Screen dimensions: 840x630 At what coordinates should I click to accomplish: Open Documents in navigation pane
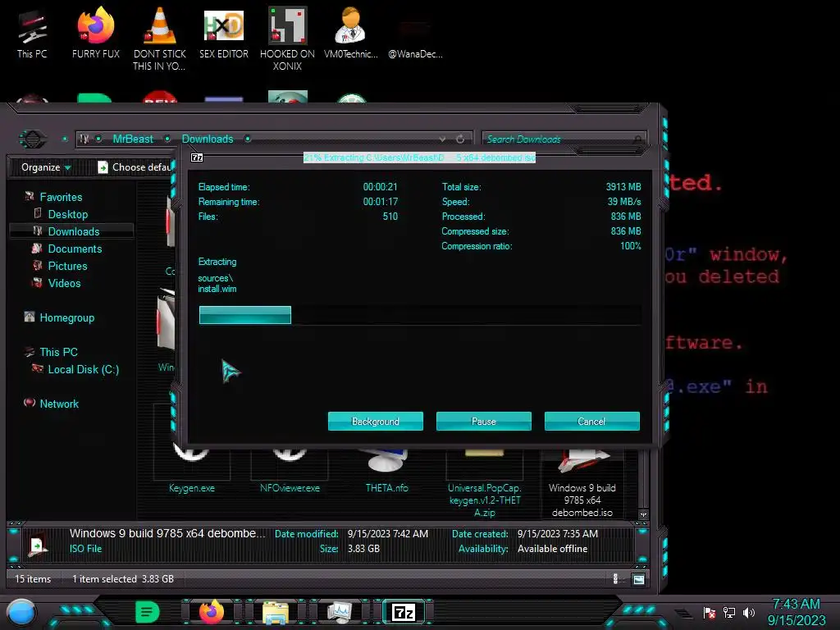(75, 249)
